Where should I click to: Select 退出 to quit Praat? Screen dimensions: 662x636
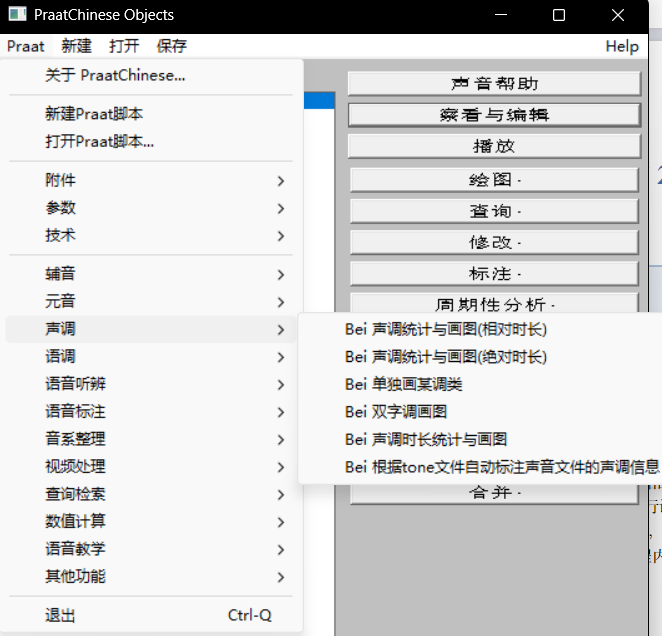pos(151,615)
